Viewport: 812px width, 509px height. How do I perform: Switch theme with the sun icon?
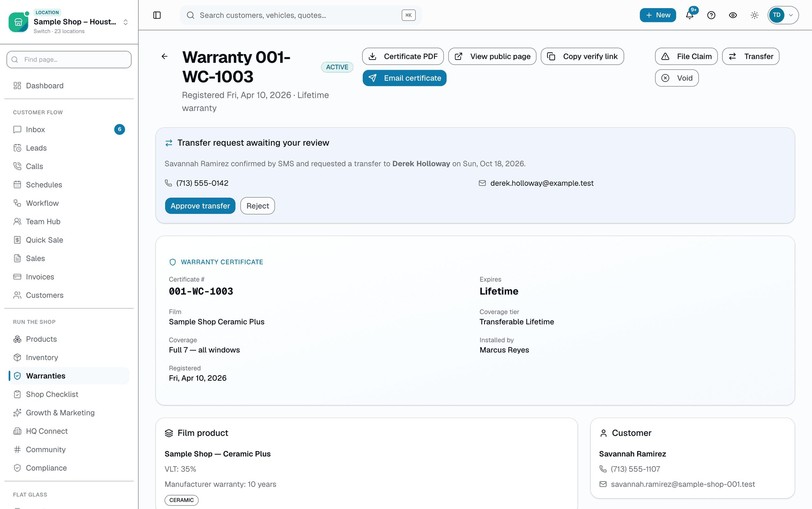pos(754,15)
